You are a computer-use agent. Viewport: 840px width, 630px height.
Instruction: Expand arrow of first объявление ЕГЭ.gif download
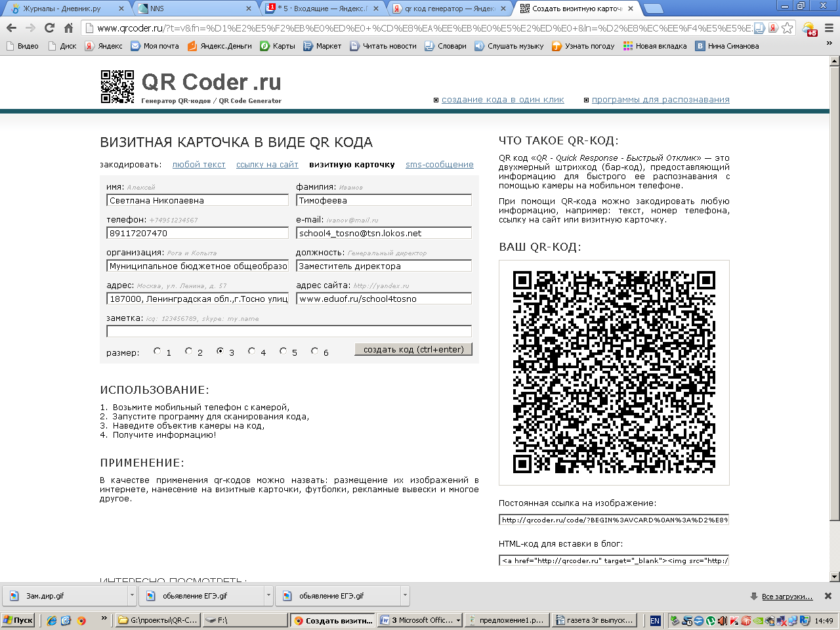(268, 596)
